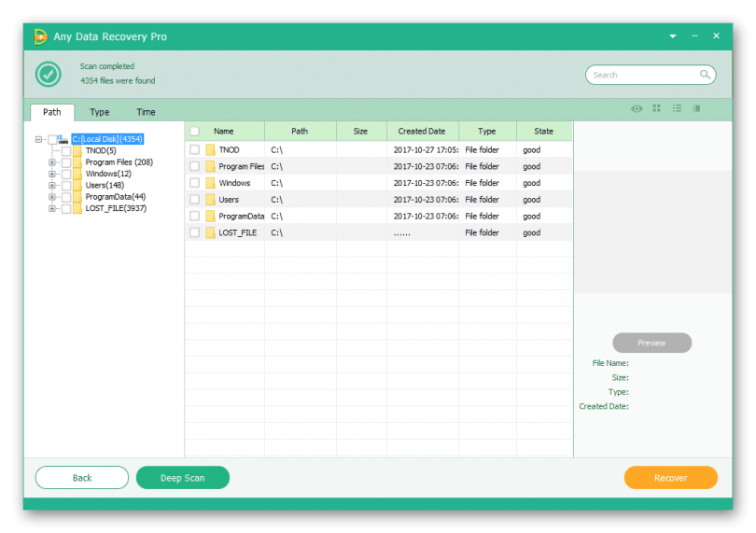Expand the ProgramData tree node
This screenshot has width=756, height=533.
point(52,197)
